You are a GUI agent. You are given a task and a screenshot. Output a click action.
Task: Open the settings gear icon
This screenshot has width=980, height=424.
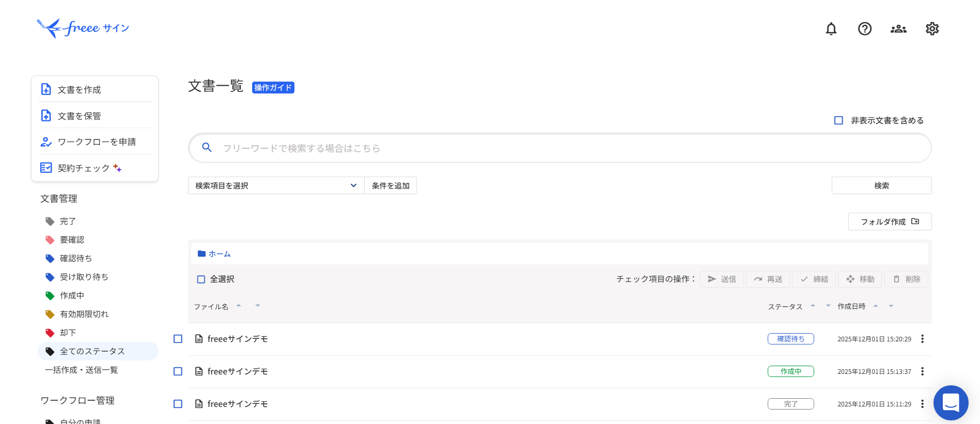[x=932, y=29]
